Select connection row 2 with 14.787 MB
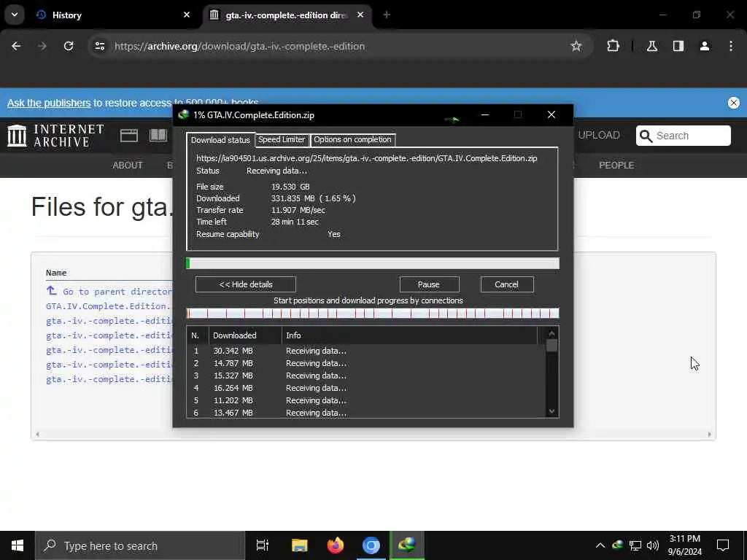This screenshot has height=560, width=747. point(366,363)
